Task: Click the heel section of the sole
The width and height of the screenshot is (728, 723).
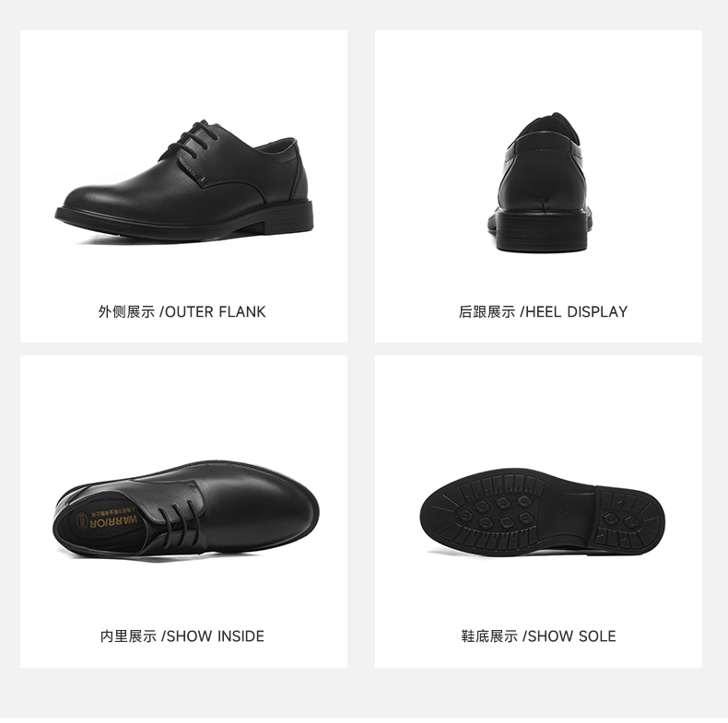Action: [x=629, y=519]
